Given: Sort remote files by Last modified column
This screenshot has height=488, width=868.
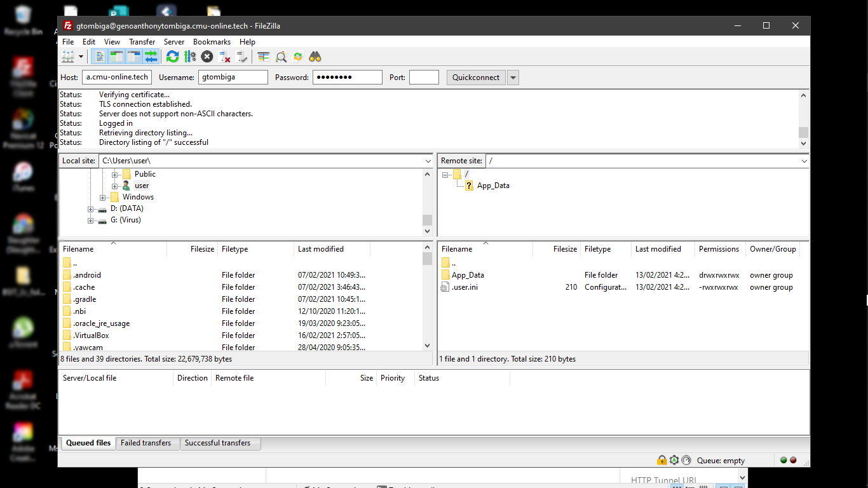Looking at the screenshot, I should coord(658,249).
